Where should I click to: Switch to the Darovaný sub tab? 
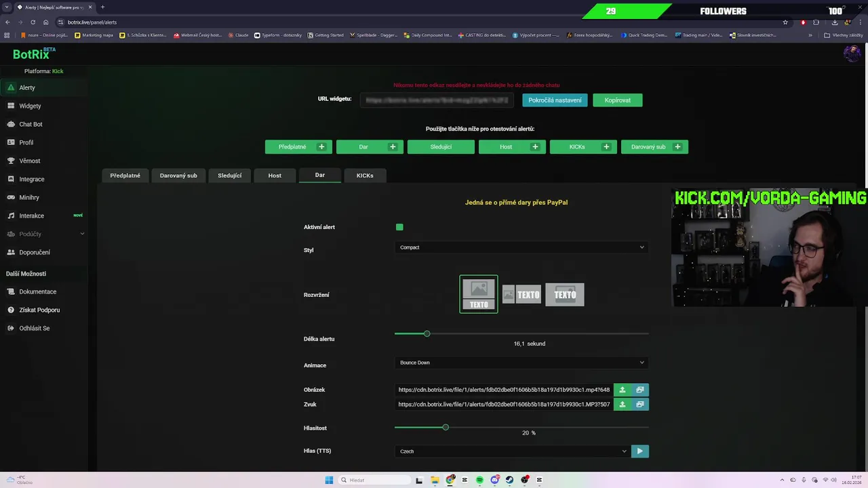[178, 176]
